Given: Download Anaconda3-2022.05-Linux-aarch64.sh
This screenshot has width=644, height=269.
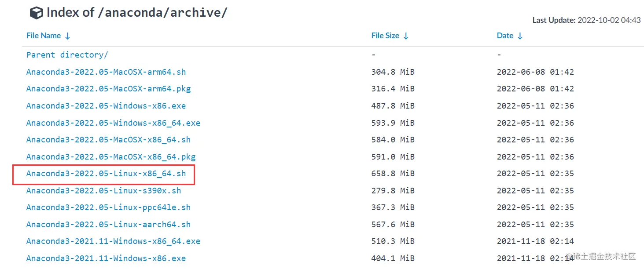Looking at the screenshot, I should [109, 225].
